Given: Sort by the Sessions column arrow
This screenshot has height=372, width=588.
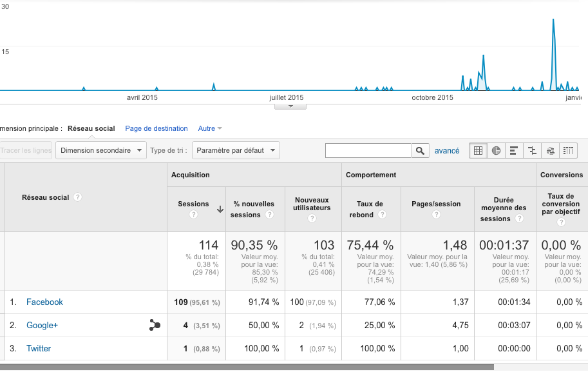Looking at the screenshot, I should click(x=220, y=209).
